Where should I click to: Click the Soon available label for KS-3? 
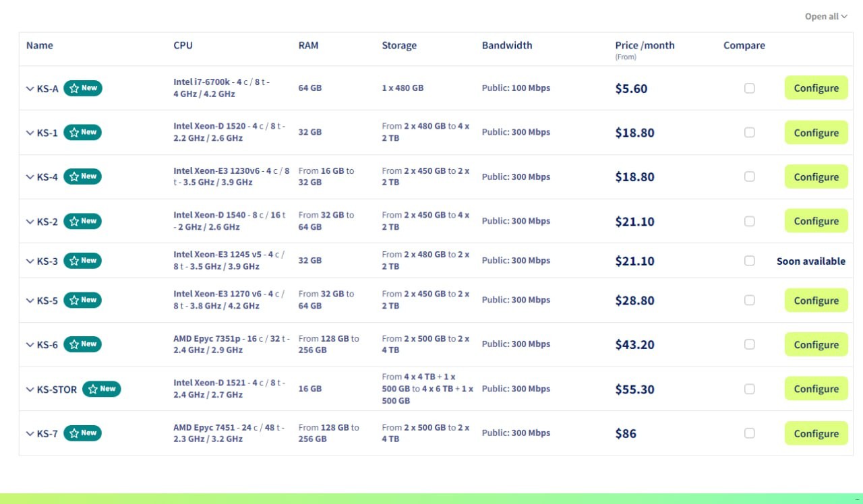click(x=810, y=261)
